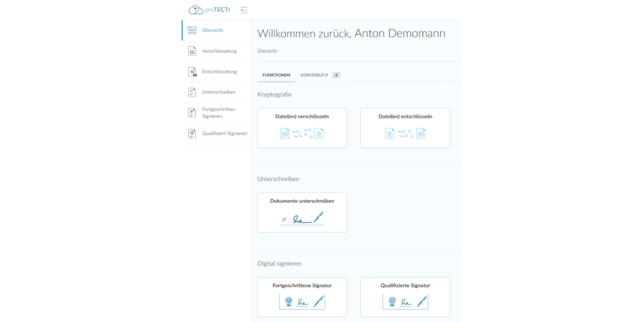Click the pen signature illustration in Dokumente unterschreiben

302,218
